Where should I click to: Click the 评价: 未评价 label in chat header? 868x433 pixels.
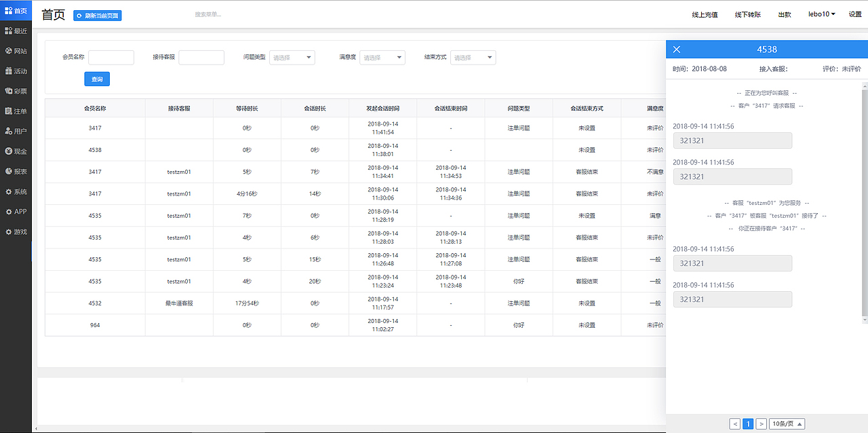(842, 69)
